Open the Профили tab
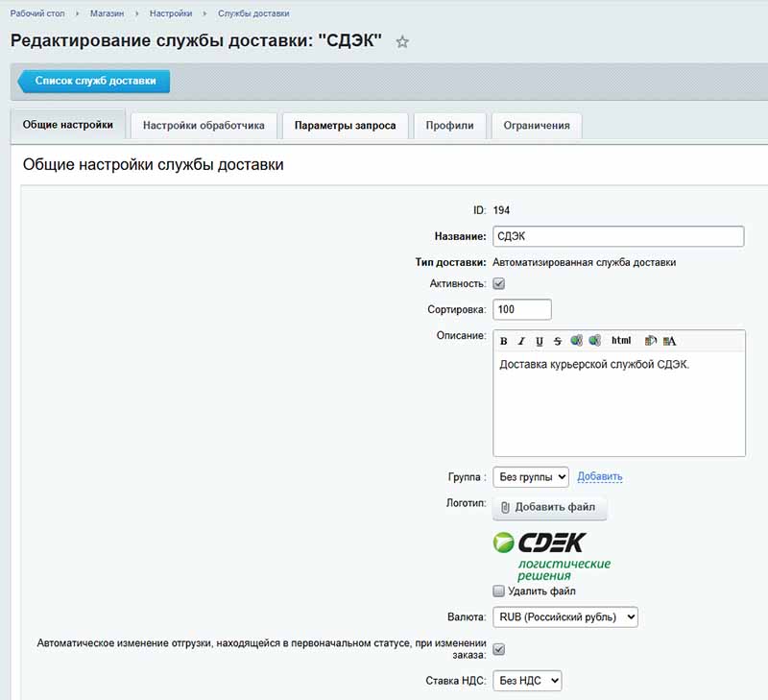This screenshot has width=768, height=700. [x=448, y=125]
